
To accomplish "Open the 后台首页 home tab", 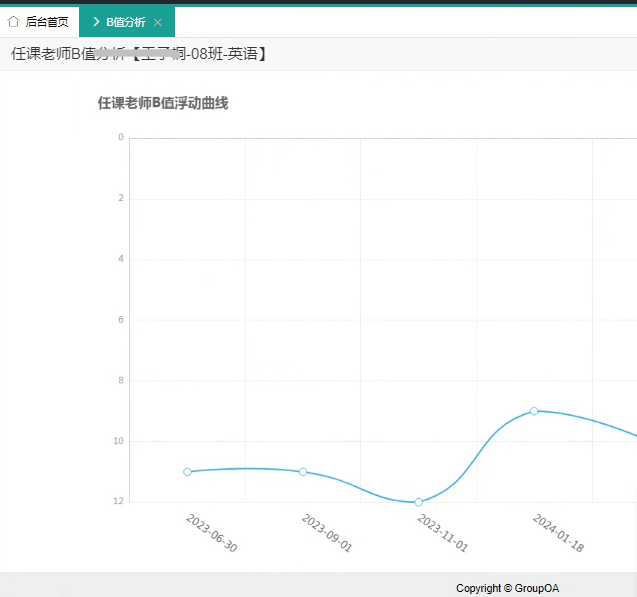I will (x=39, y=22).
